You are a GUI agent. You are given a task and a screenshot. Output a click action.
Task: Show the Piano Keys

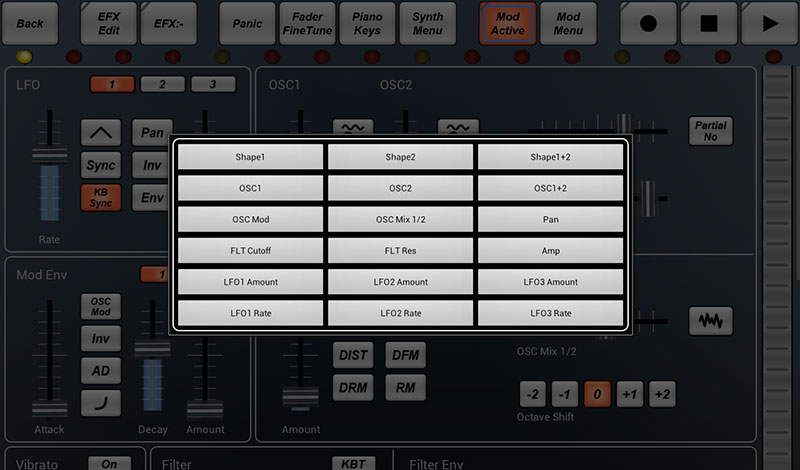[x=367, y=23]
